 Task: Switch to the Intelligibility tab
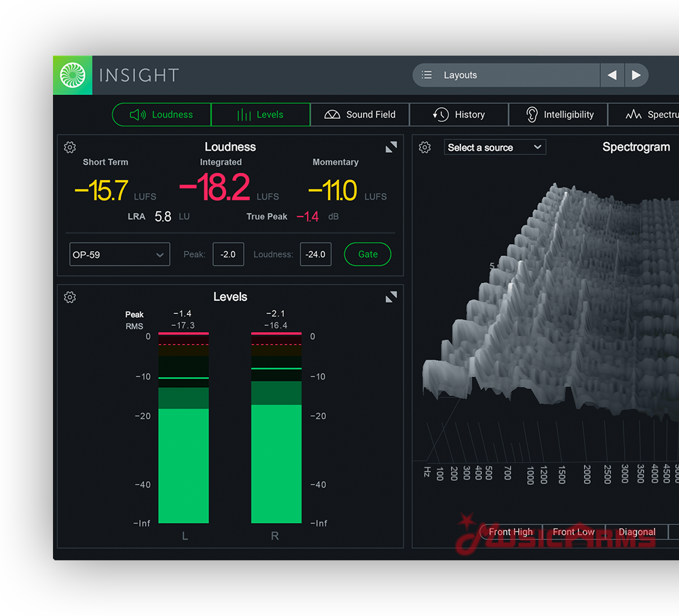click(x=558, y=115)
